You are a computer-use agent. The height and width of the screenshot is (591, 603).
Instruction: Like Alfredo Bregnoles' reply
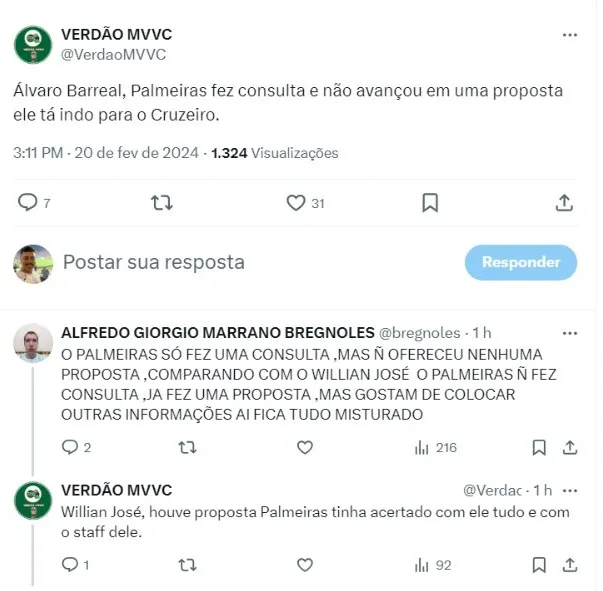pos(305,448)
